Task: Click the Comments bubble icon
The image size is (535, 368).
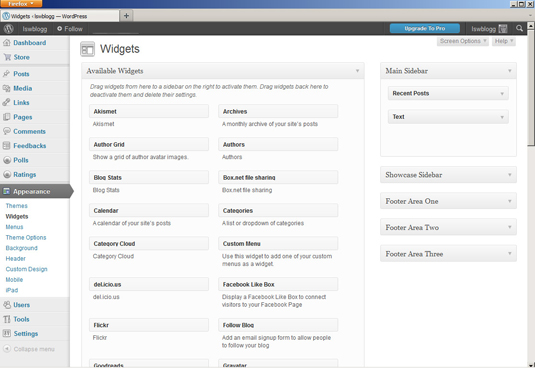Action: click(x=6, y=131)
